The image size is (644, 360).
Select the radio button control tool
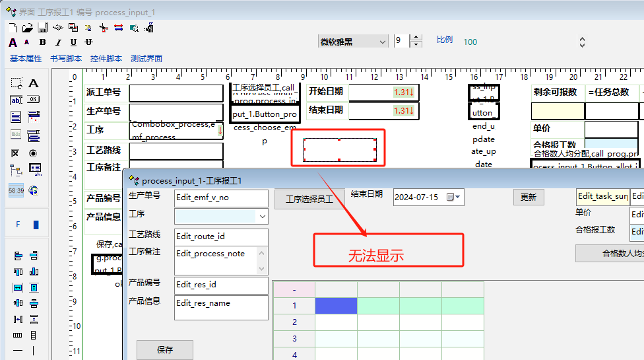(33, 153)
